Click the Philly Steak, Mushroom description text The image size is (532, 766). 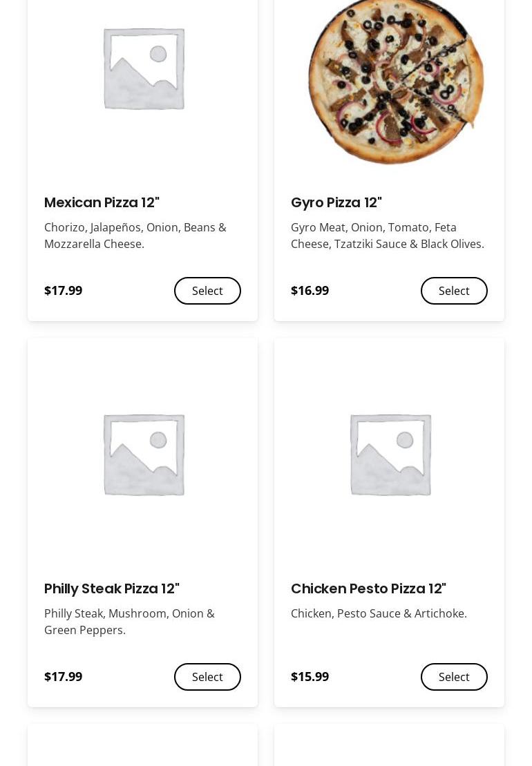(129, 622)
